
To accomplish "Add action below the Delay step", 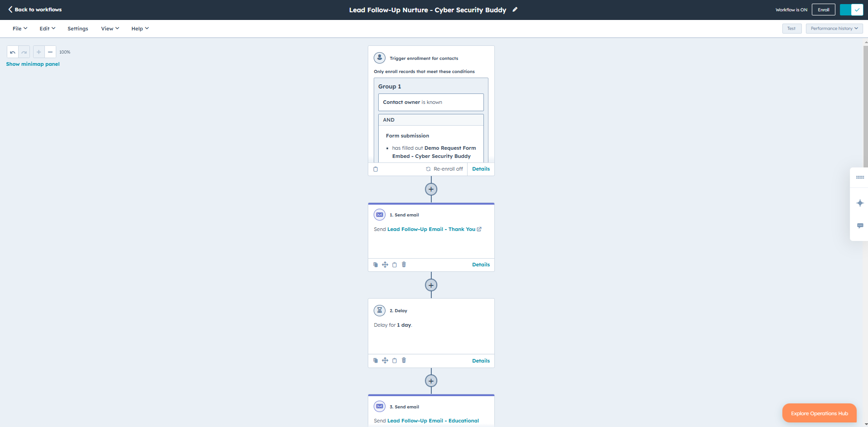I will [x=431, y=381].
